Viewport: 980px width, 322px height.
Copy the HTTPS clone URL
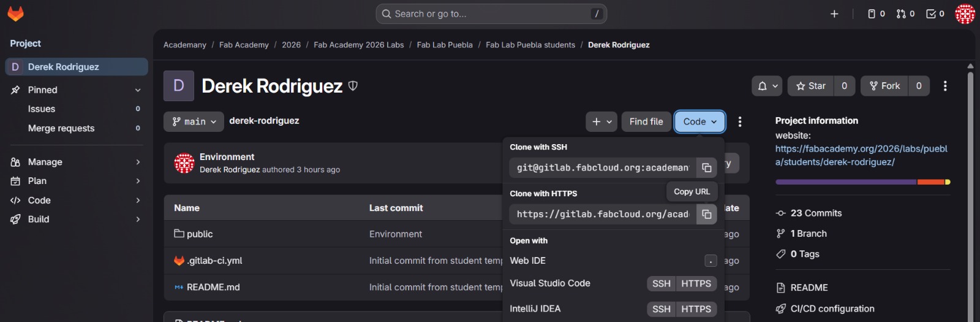point(706,214)
